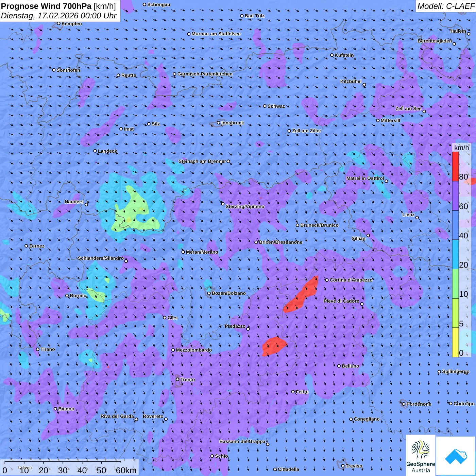
Task: Click the Innsbruck city marker
Action: point(219,123)
